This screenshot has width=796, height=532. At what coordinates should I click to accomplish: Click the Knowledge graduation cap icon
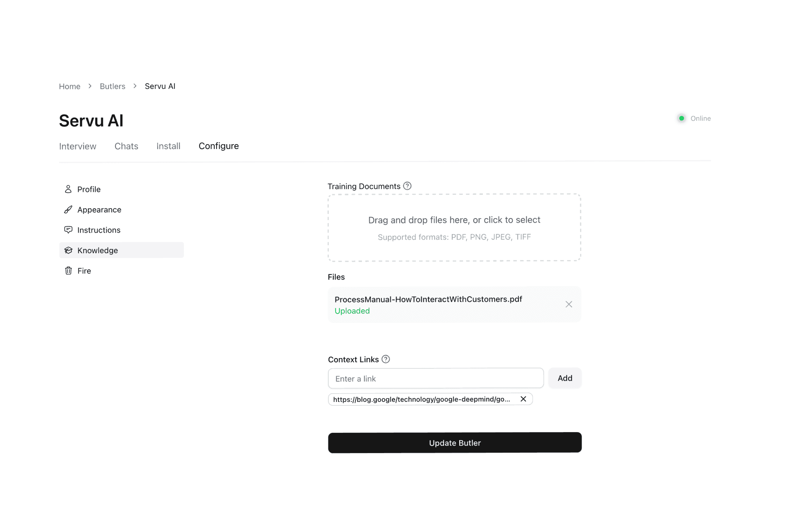click(x=68, y=250)
